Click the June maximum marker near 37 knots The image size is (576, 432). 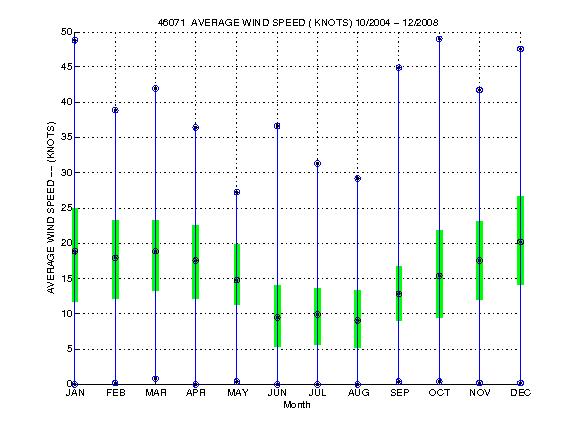pos(277,126)
